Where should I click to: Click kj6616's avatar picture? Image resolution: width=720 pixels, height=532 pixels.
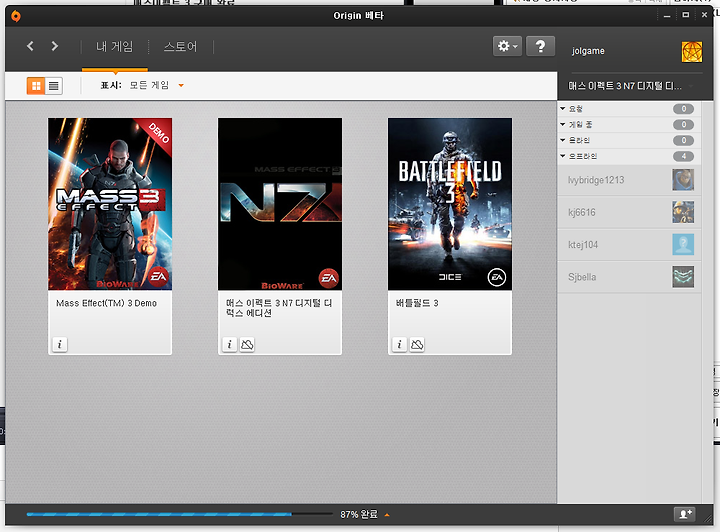pos(683,212)
